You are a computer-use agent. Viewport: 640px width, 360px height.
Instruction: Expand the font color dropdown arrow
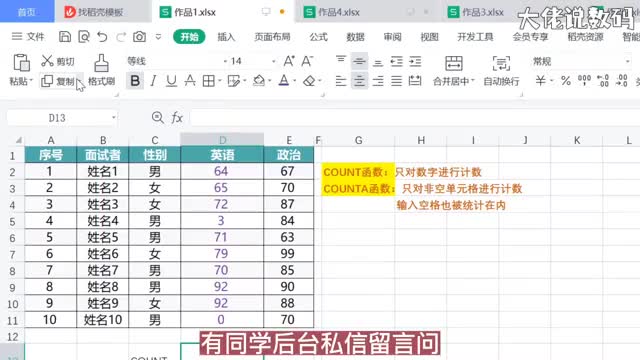coord(295,81)
